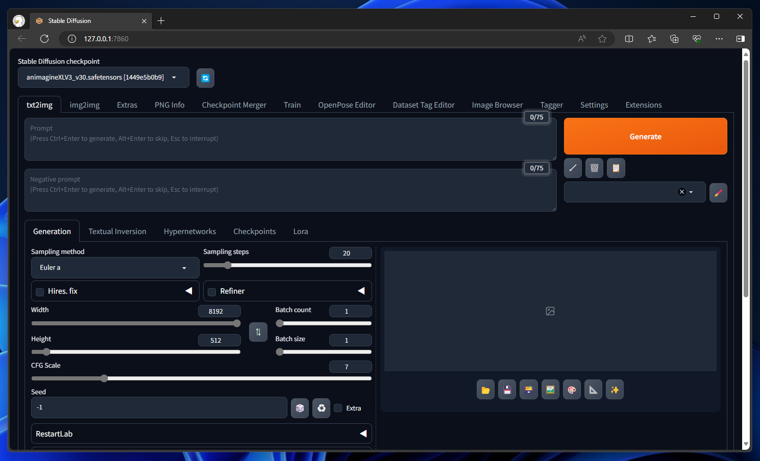Screen dimensions: 760x461
Task: Click into the Negative prompt box
Action: pyautogui.click(x=290, y=190)
